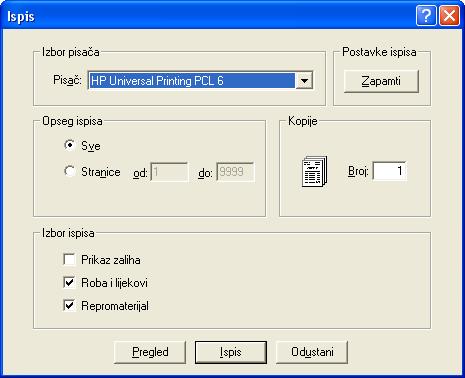Screen dimensions: 465x378
Task: Click the help question mark button
Action: click(x=426, y=16)
